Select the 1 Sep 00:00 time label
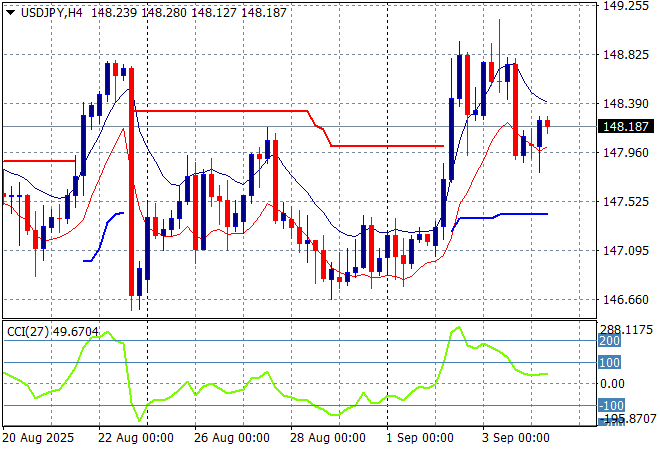This screenshot has width=660, height=450. coord(420,438)
